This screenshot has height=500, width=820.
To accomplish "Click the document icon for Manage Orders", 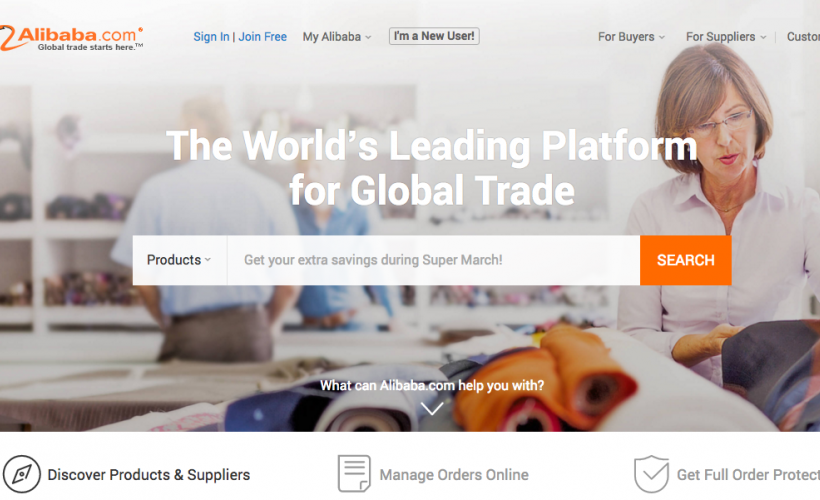I will click(x=354, y=474).
